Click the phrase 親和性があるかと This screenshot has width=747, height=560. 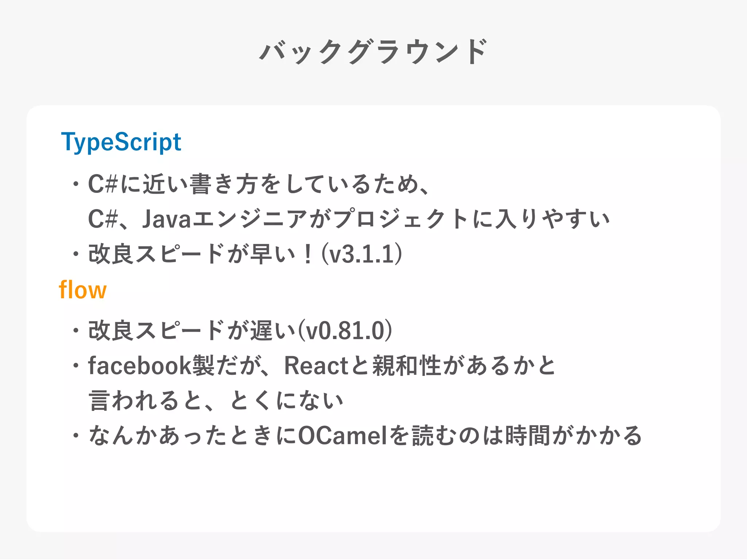(x=464, y=366)
